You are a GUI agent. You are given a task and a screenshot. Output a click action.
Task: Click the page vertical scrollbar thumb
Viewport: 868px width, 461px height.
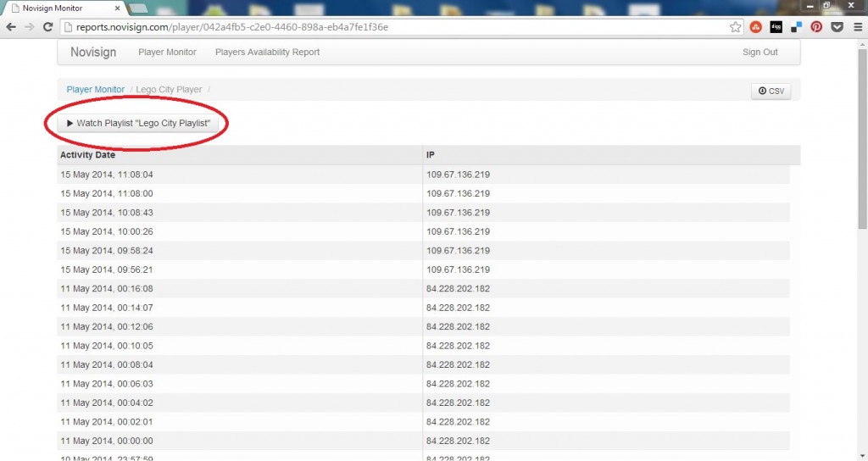coord(862,138)
